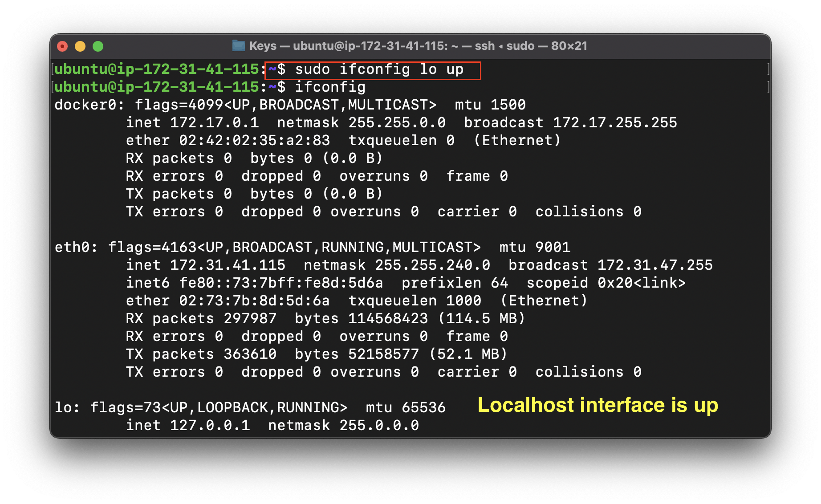Click 'prefixlen 64' text
Viewport: 821px width, 504px height.
455,283
